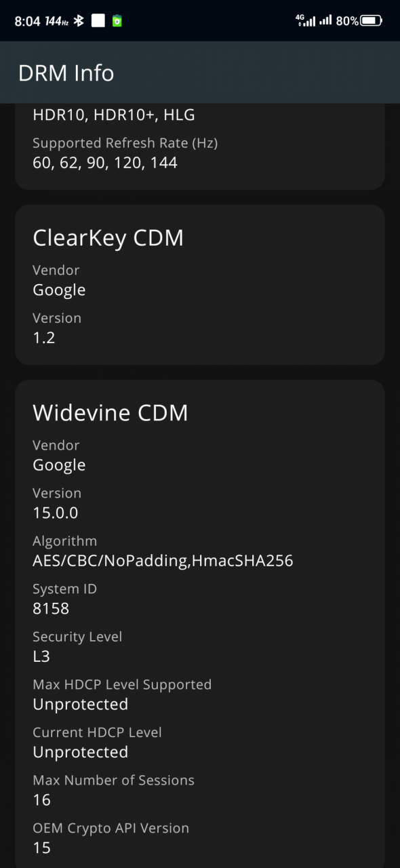This screenshot has width=400, height=868.
Task: Tap the Supported Refresh Rate values row
Action: 105,162
